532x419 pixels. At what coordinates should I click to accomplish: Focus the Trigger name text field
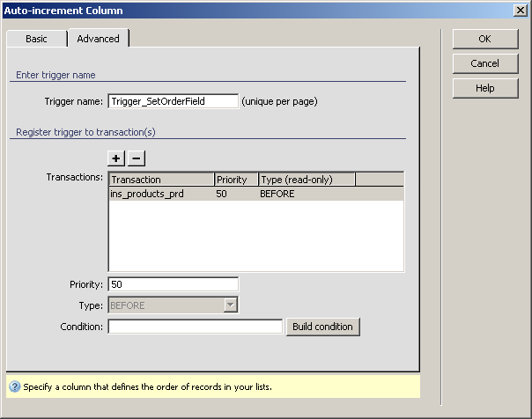(173, 101)
